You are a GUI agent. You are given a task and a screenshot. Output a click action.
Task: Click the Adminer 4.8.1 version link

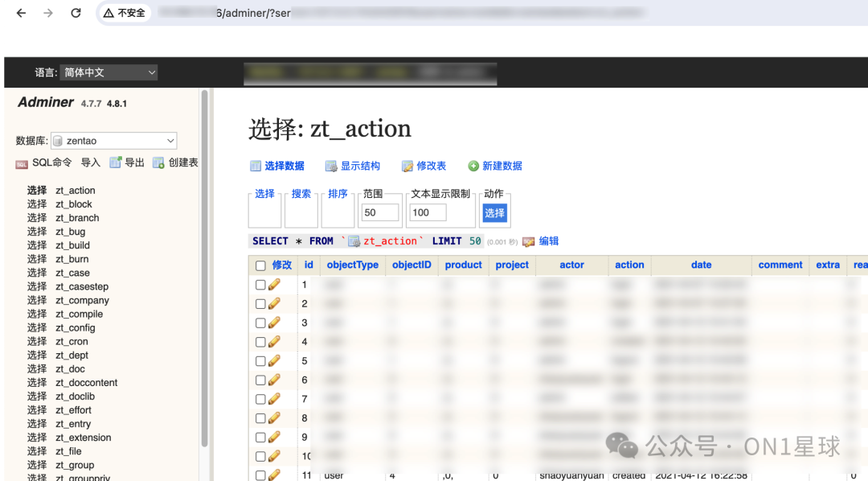(x=117, y=104)
